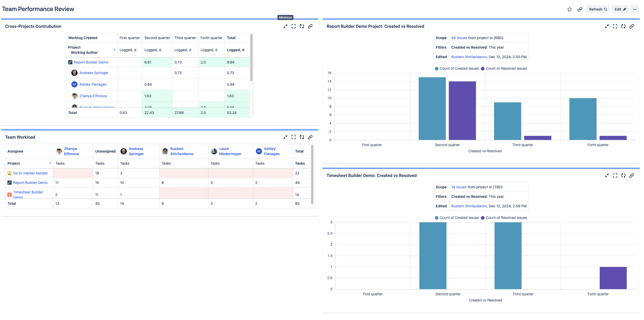Sort the Project column in Team Workload table
The height and width of the screenshot is (320, 644).
pyautogui.click(x=50, y=163)
